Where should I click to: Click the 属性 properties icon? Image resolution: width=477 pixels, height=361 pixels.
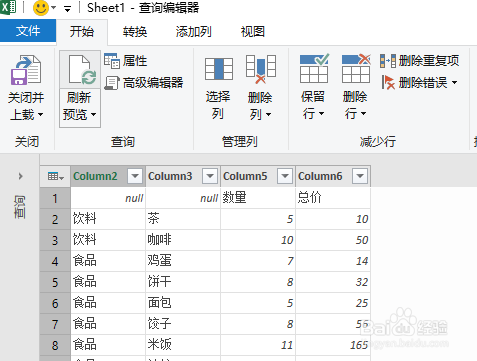tap(112, 61)
